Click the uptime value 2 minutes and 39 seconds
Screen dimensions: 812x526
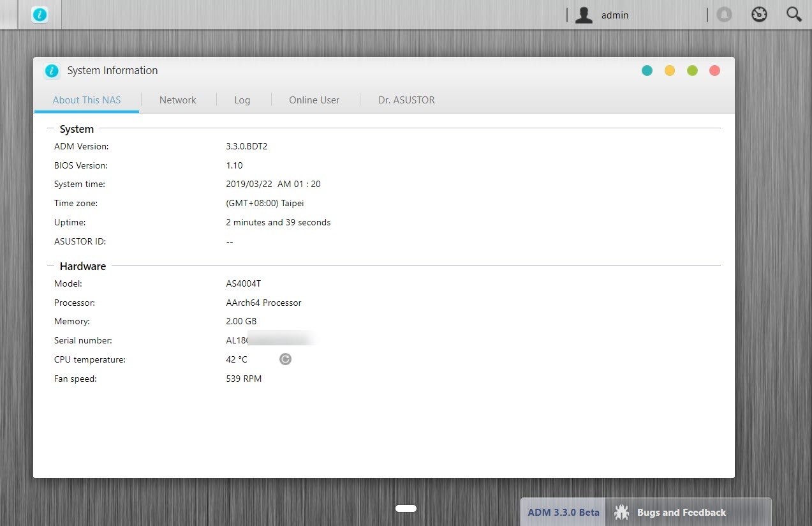coord(278,222)
